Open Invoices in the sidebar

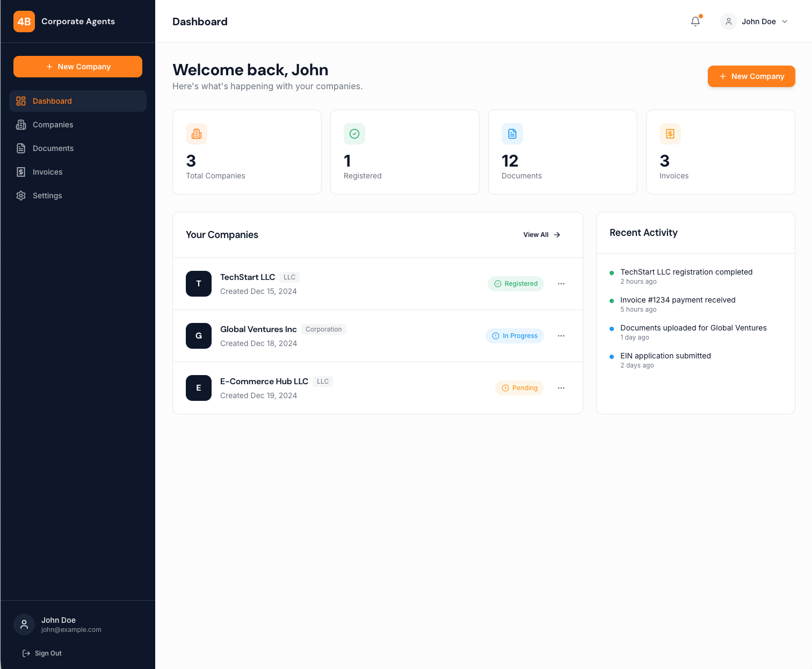78,172
